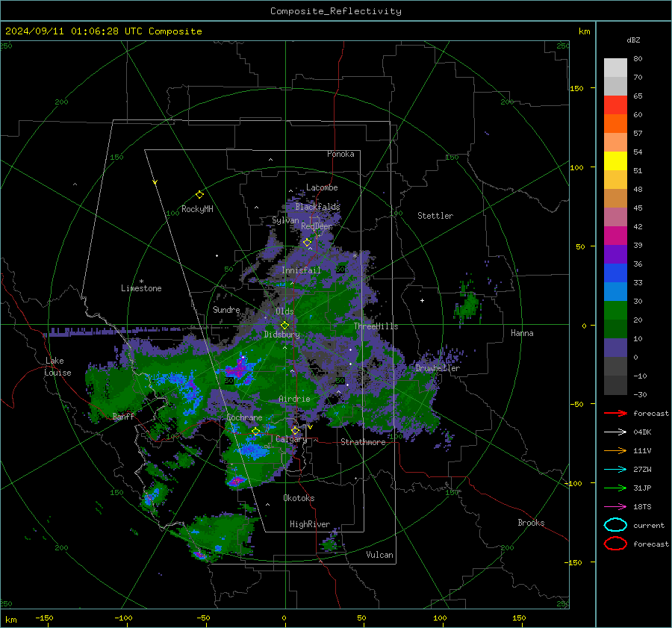Click the magenta storm core northwest of Airdrie
Screen dimensions: 672x628
tap(238, 370)
